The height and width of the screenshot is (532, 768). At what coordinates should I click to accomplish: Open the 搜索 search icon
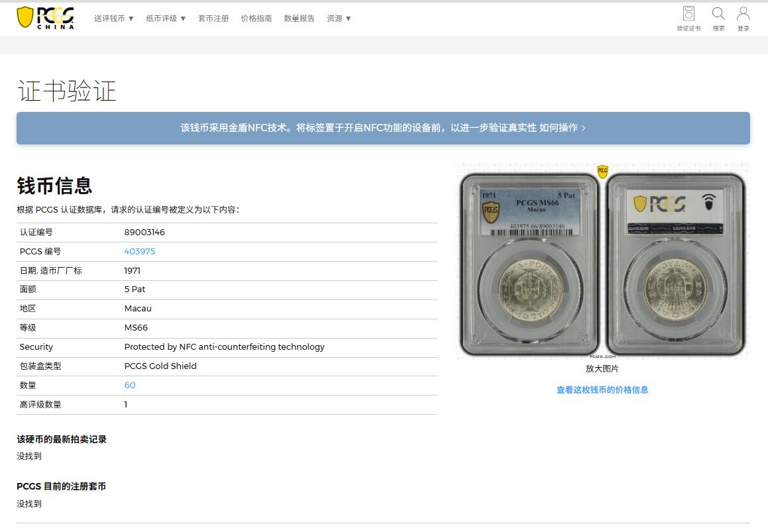(x=718, y=19)
